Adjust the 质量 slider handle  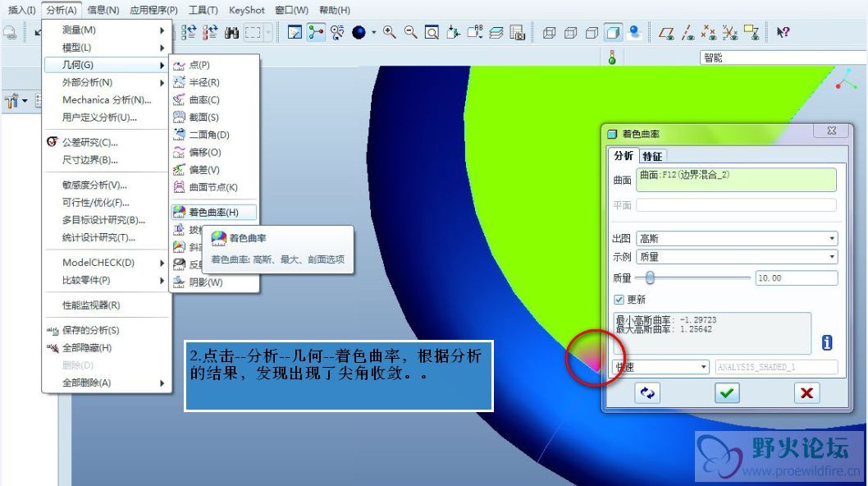[650, 277]
